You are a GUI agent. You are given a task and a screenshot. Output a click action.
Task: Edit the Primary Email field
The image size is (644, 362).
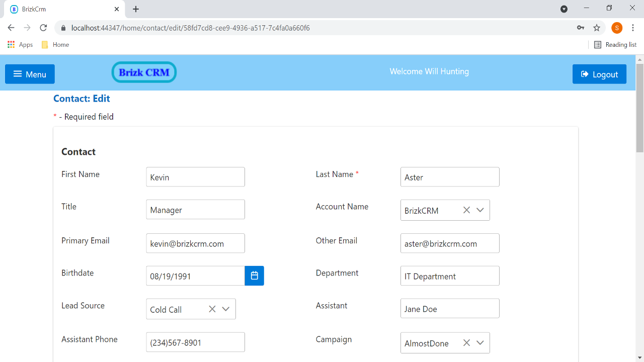point(196,243)
